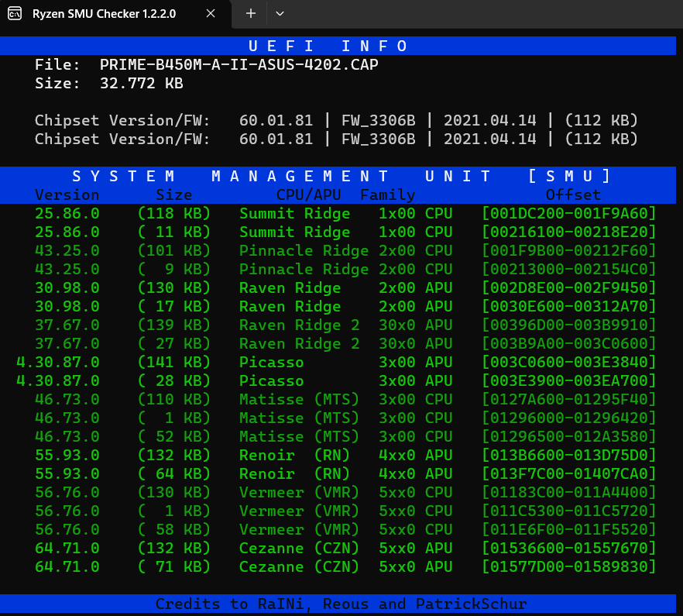Click Cezanne (CZN) in the 71 KB row

click(x=299, y=566)
